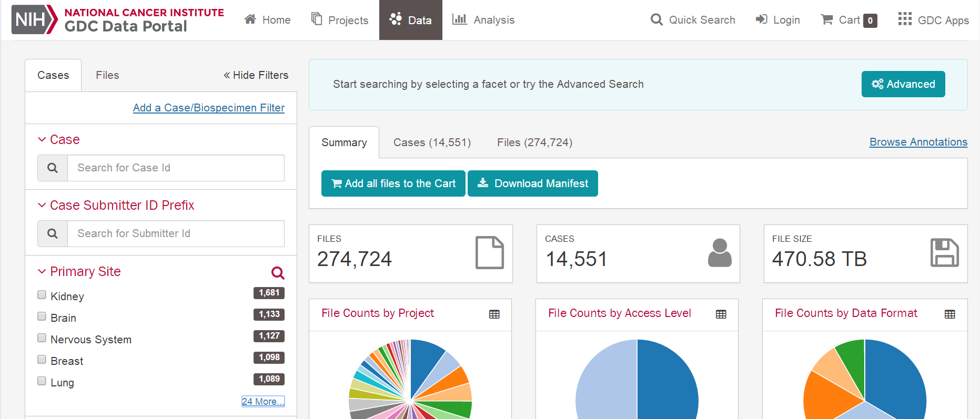Click the Login arrow icon

pos(762,19)
